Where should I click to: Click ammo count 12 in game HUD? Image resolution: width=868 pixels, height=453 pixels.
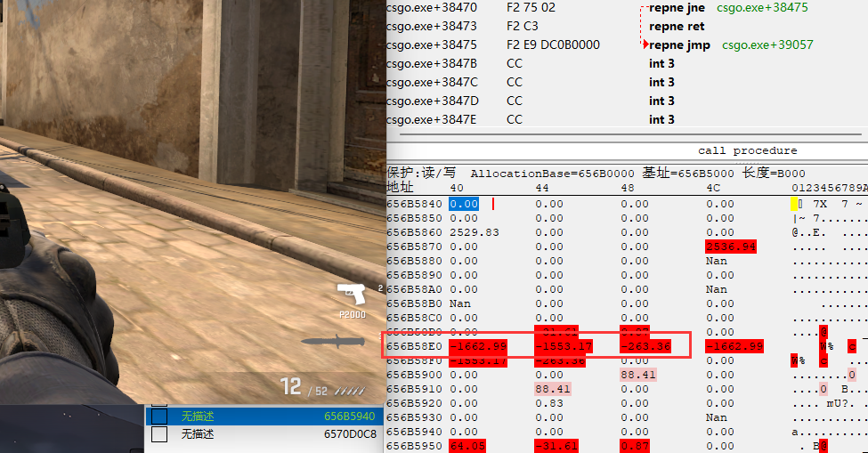point(290,386)
